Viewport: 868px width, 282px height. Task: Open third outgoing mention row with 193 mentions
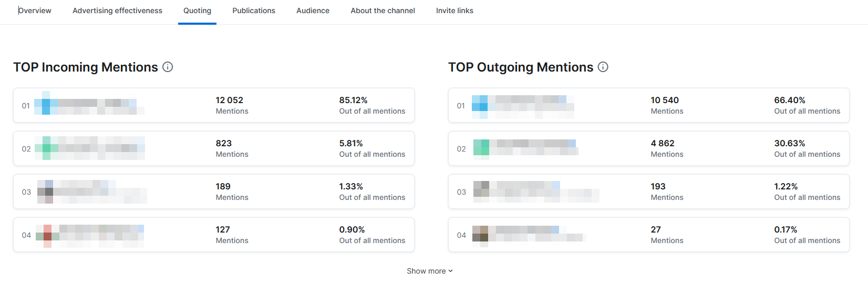(649, 192)
